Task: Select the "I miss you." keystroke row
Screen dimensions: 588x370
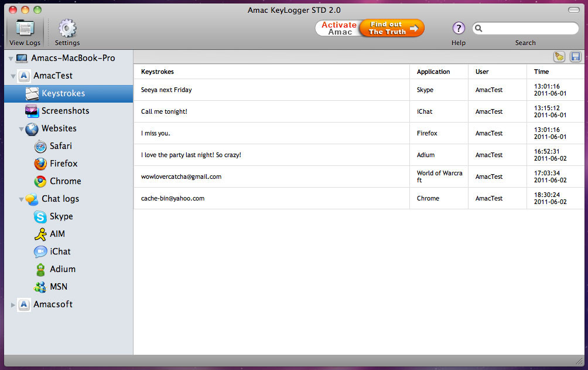Action: click(359, 133)
